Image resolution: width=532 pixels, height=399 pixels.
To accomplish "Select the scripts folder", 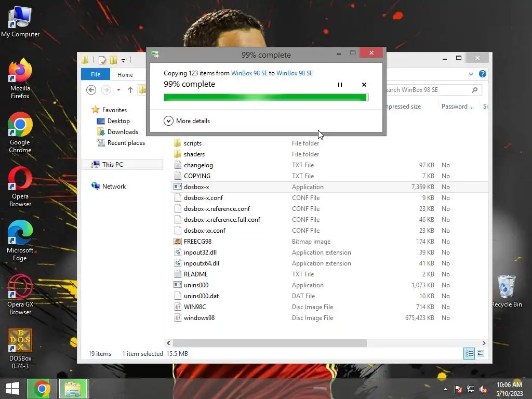I will coord(192,143).
